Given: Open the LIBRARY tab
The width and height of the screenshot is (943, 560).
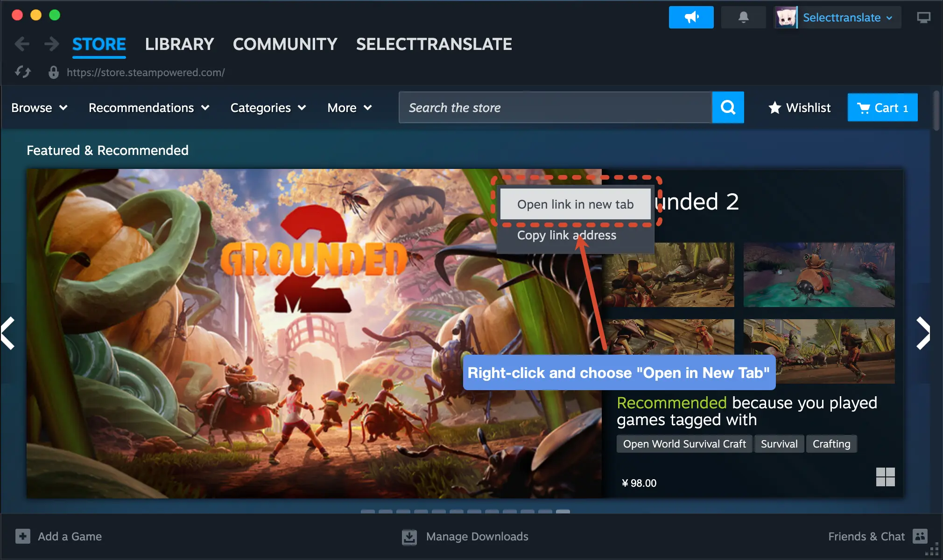Looking at the screenshot, I should tap(179, 44).
